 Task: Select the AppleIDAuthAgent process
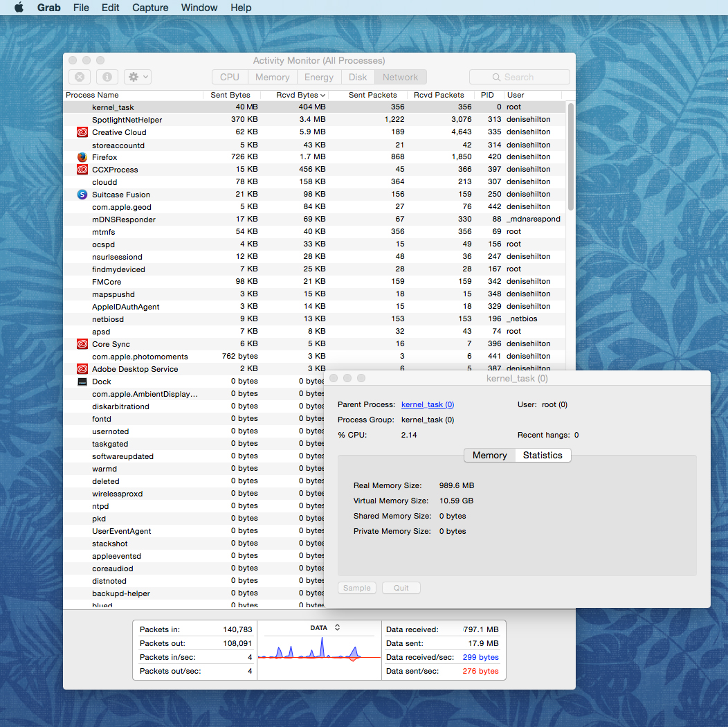point(314,307)
